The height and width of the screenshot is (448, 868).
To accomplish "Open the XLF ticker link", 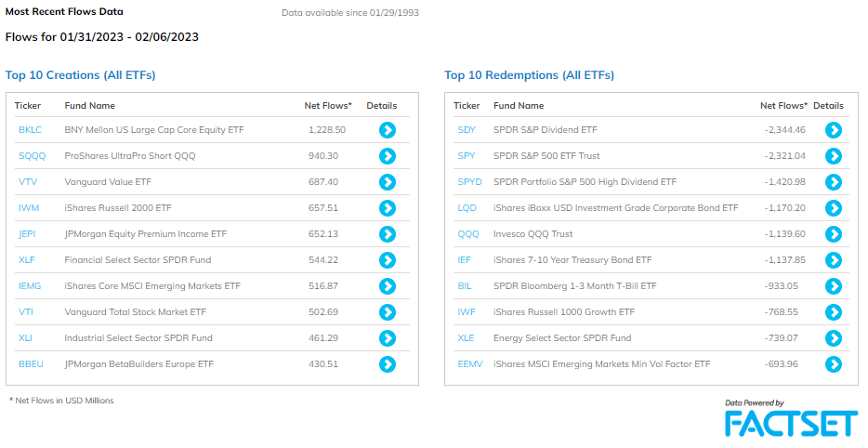I will click(27, 260).
